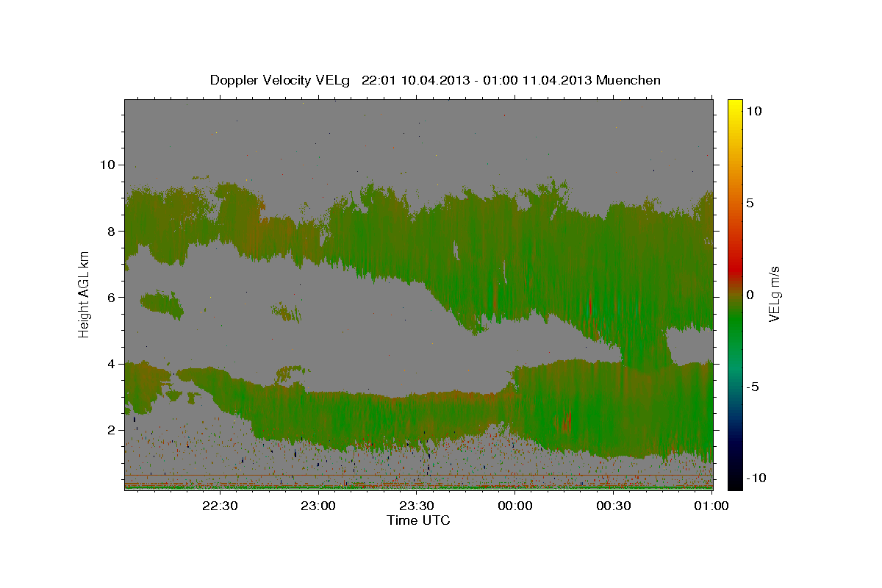Click the 22:30 time tick label

pos(220,506)
